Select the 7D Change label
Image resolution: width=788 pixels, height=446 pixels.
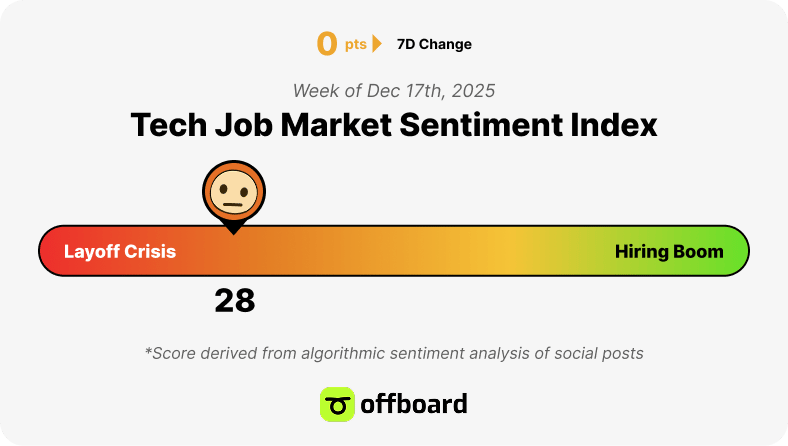[x=434, y=44]
